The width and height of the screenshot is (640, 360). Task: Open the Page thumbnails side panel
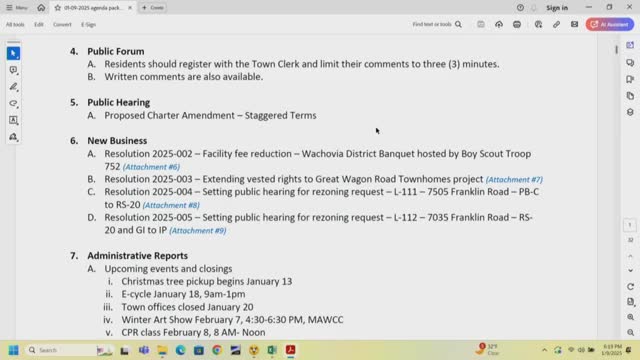click(x=630, y=96)
